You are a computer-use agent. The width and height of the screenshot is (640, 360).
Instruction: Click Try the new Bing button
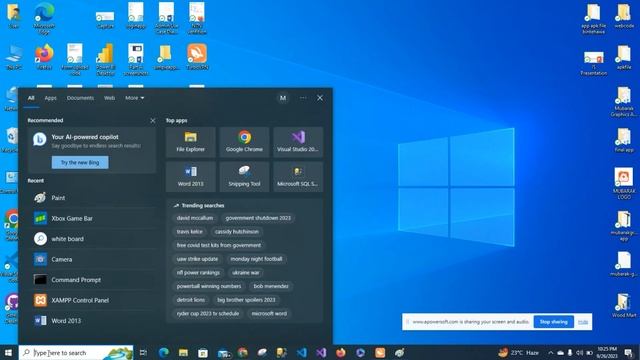coord(80,162)
